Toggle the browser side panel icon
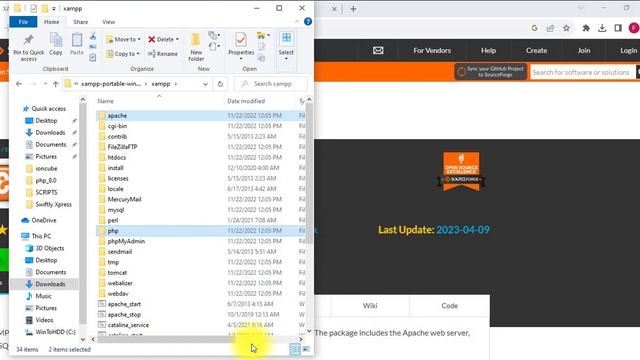This screenshot has height=360, width=640. point(618,28)
